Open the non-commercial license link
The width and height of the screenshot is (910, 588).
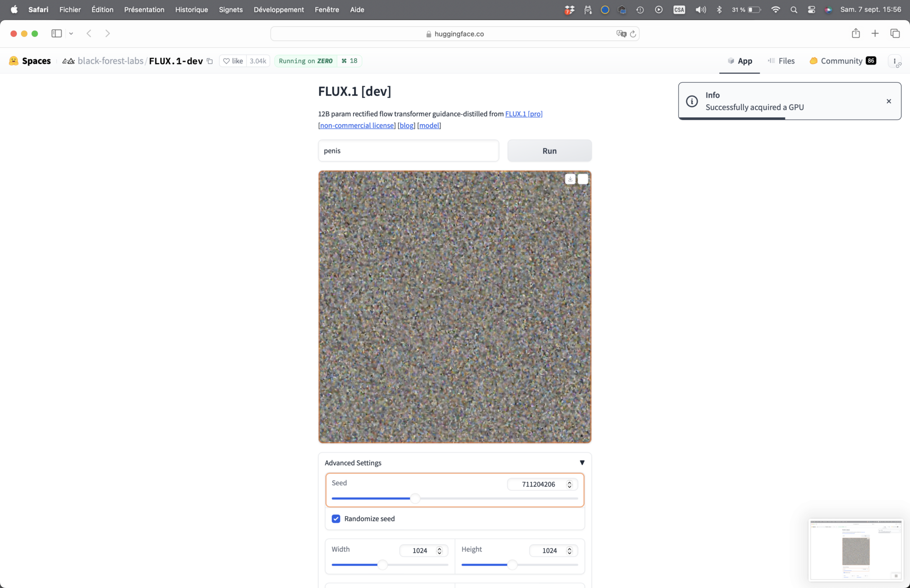pos(357,126)
